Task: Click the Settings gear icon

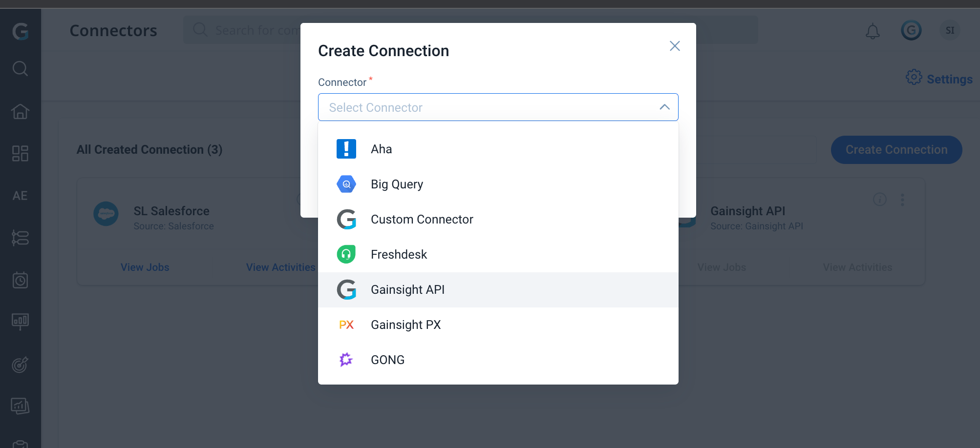Action: click(x=914, y=77)
